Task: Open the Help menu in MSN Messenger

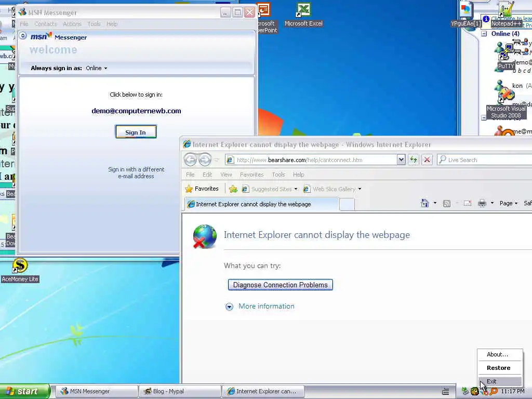Action: pos(112,24)
